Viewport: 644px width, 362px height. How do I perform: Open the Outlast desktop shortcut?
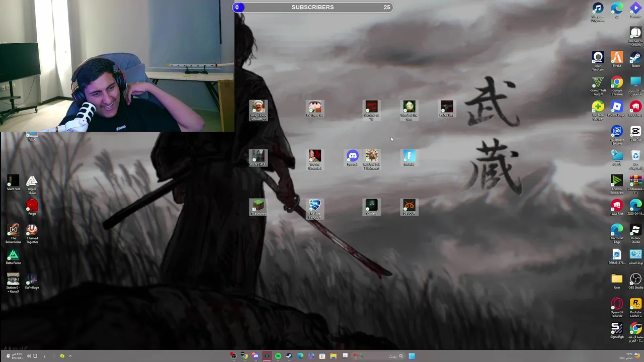click(x=371, y=207)
